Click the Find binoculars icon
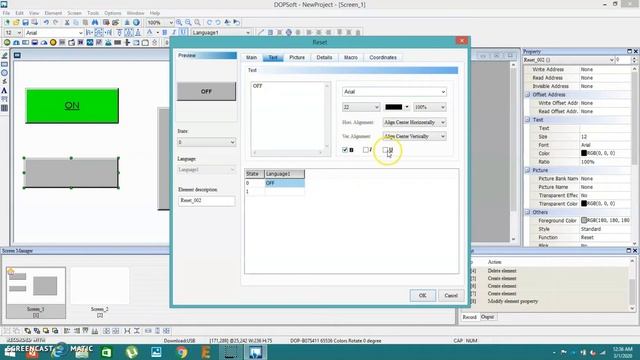The image size is (640, 360). [95, 22]
